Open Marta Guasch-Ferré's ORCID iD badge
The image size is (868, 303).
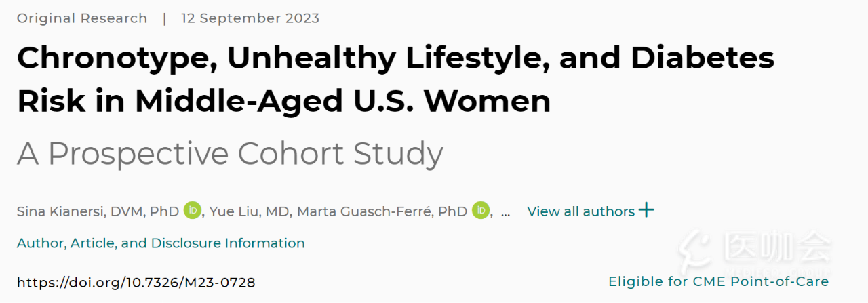pos(481,211)
